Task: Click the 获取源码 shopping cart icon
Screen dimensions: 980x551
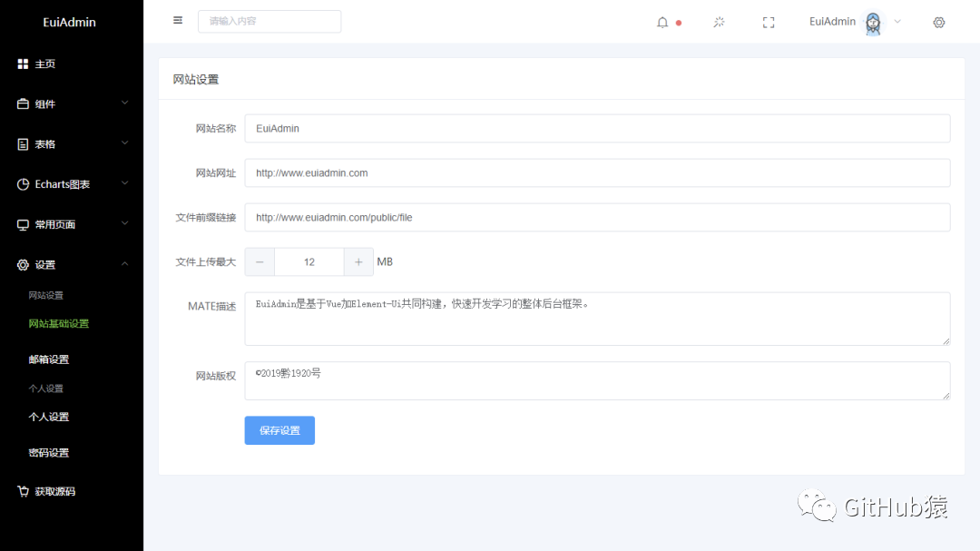Action: (x=23, y=491)
